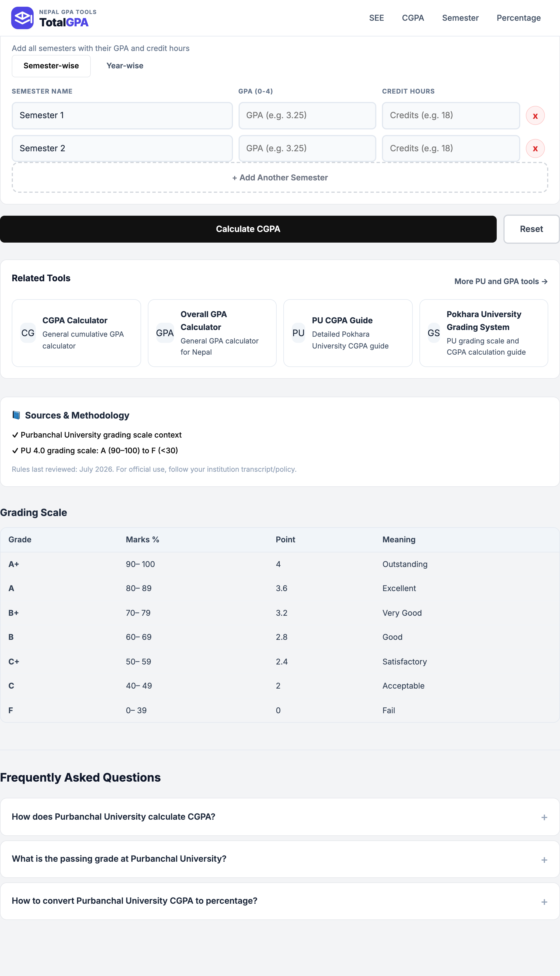560x976 pixels.
Task: Remove Semester 1 row with red x
Action: tap(535, 116)
